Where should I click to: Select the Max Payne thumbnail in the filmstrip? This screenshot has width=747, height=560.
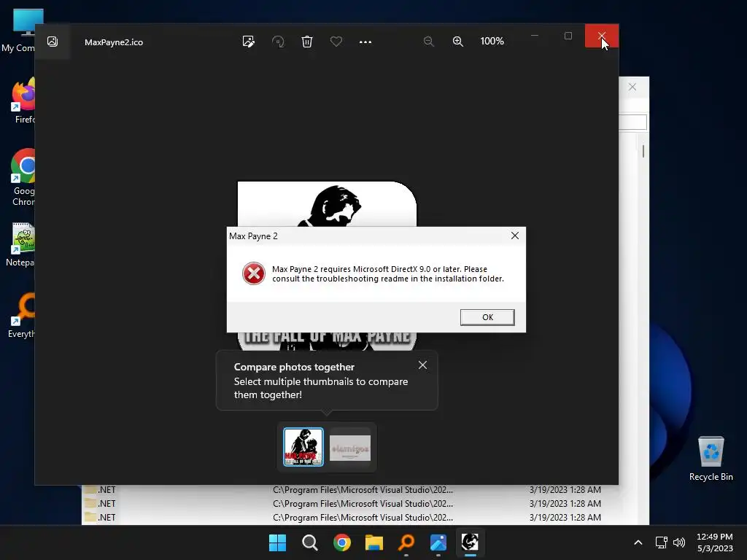pyautogui.click(x=303, y=447)
